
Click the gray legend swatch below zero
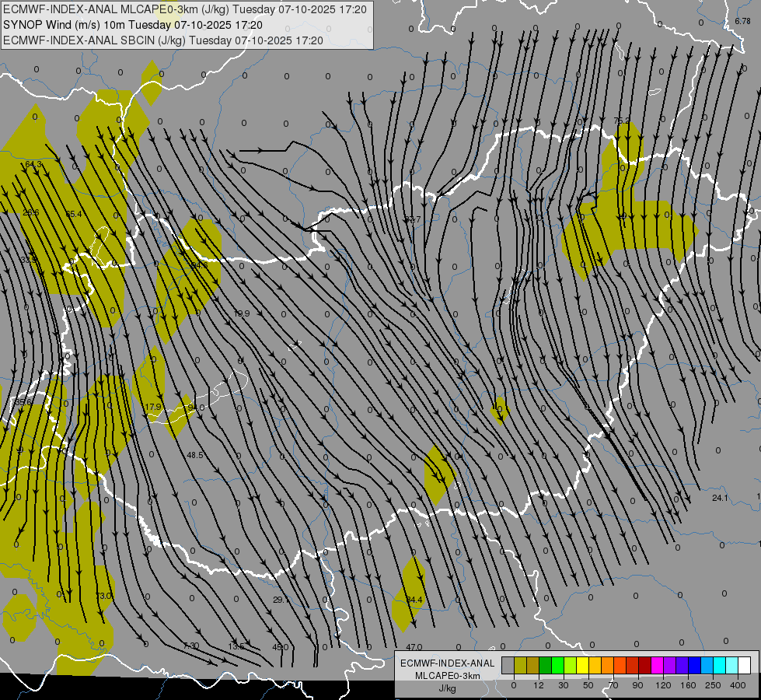[x=508, y=665]
